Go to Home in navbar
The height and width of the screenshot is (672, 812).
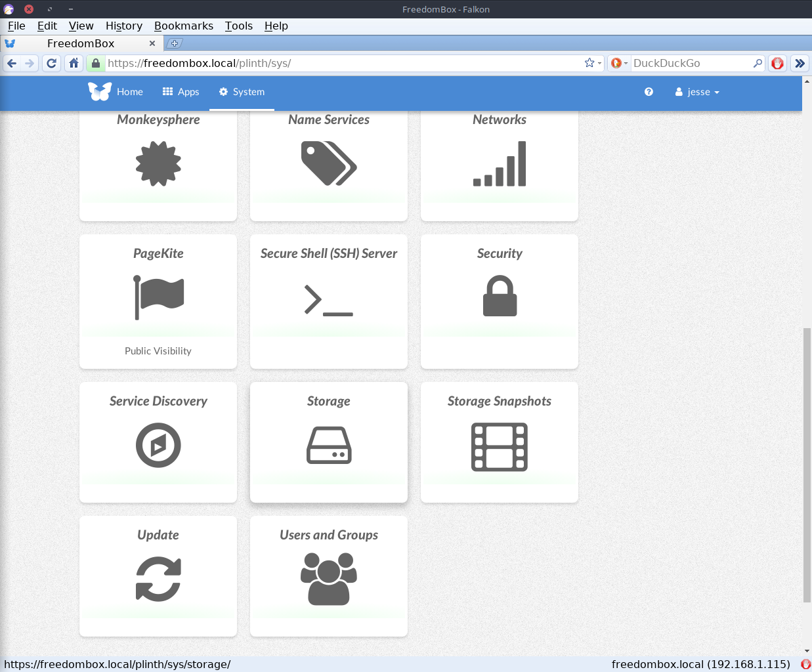130,92
